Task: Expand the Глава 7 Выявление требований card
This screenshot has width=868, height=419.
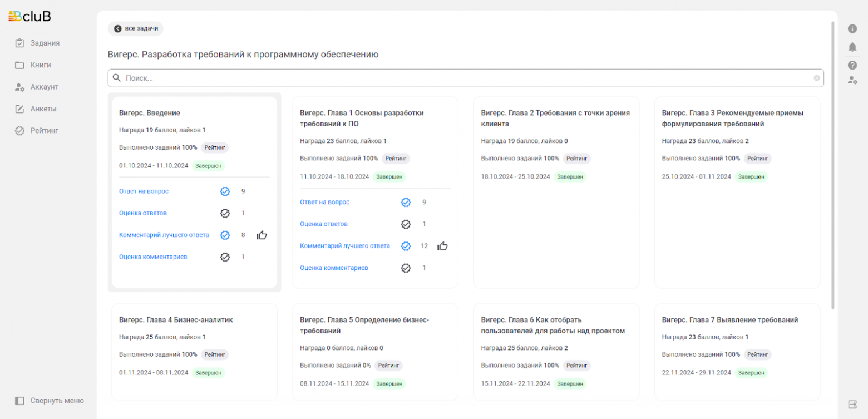Action: (729, 320)
